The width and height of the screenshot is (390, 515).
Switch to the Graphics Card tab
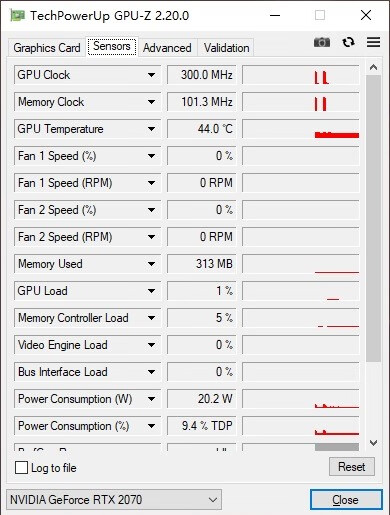click(x=47, y=48)
